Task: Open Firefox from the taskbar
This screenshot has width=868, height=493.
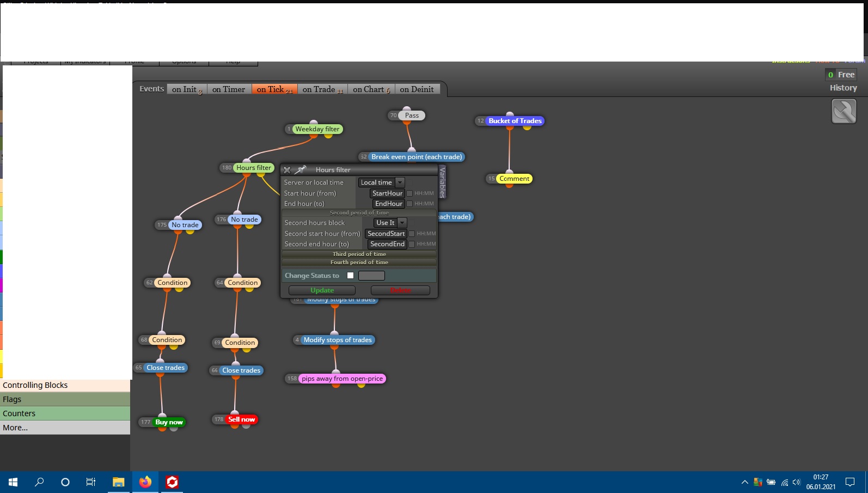Action: pos(145,482)
